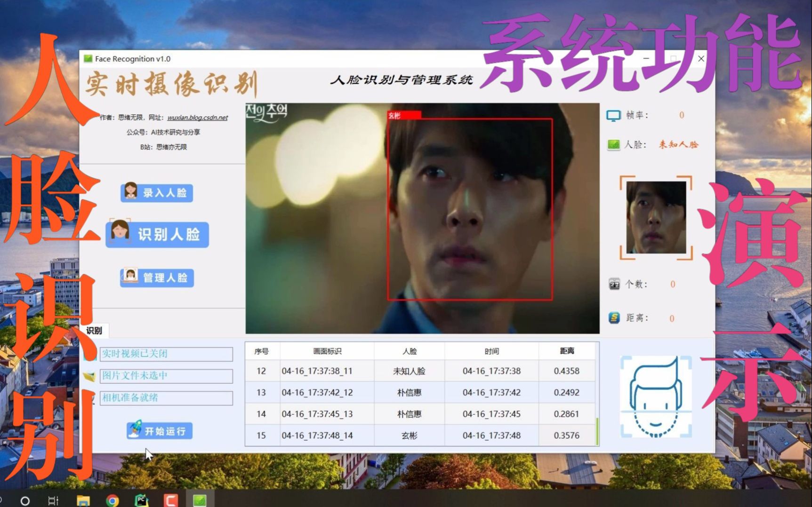
Task: Open Cortana search circle in taskbar
Action: coord(25,500)
